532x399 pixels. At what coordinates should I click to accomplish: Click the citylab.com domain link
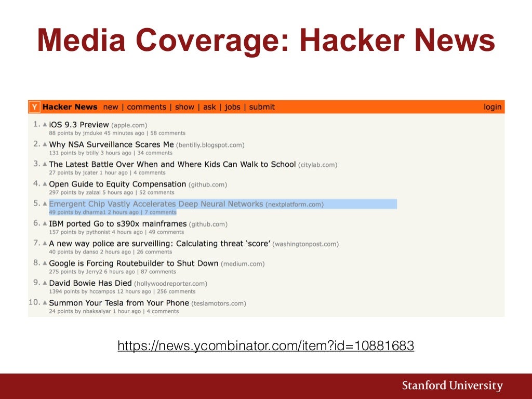(x=317, y=165)
